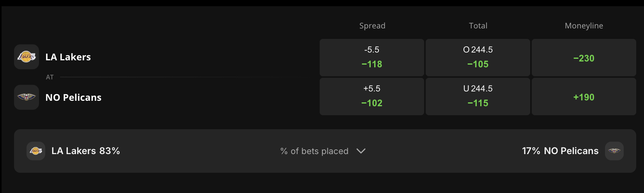Open the % of bets placed selector
This screenshot has width=644, height=193.
click(314, 151)
